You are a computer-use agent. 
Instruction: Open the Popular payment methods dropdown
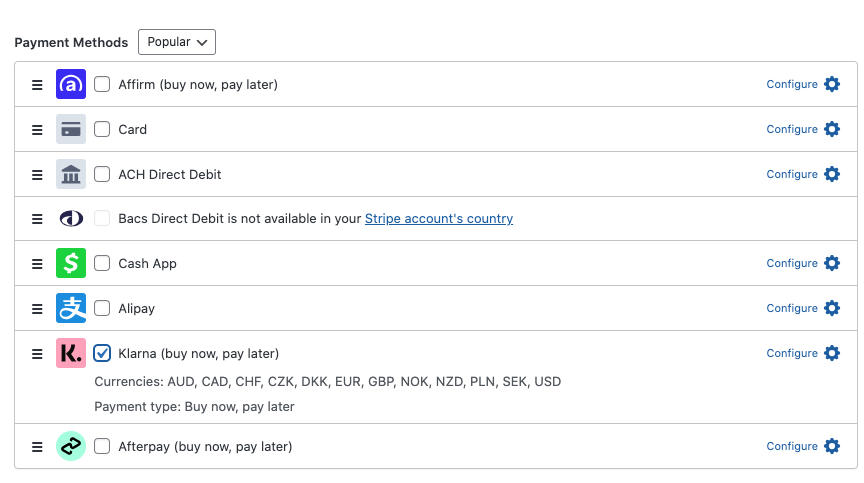(x=177, y=42)
